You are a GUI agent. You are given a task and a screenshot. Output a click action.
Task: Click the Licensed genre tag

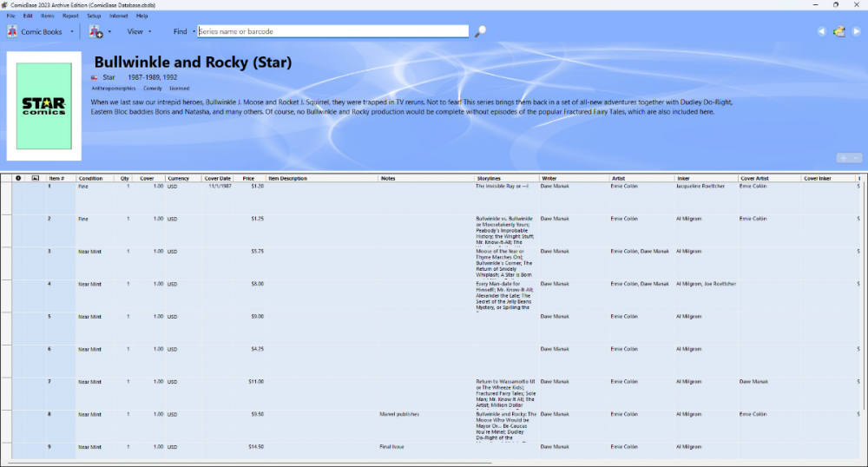point(180,89)
